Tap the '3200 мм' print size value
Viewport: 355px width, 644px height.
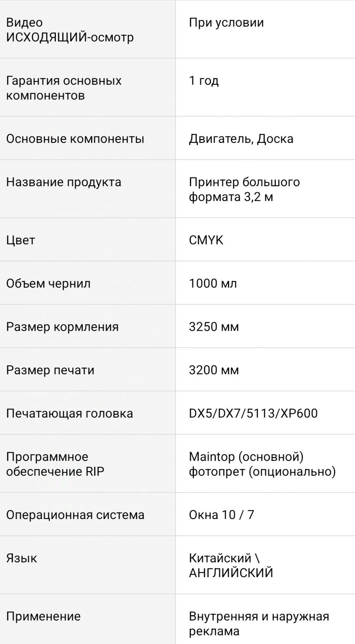coord(214,370)
